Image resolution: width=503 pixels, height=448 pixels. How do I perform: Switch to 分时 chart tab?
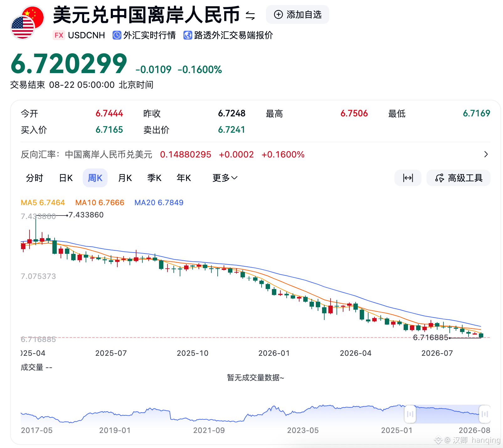tap(34, 178)
